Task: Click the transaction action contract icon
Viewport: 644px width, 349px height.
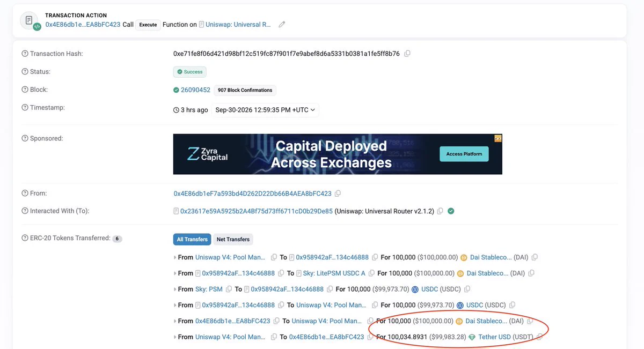Action: tap(30, 20)
